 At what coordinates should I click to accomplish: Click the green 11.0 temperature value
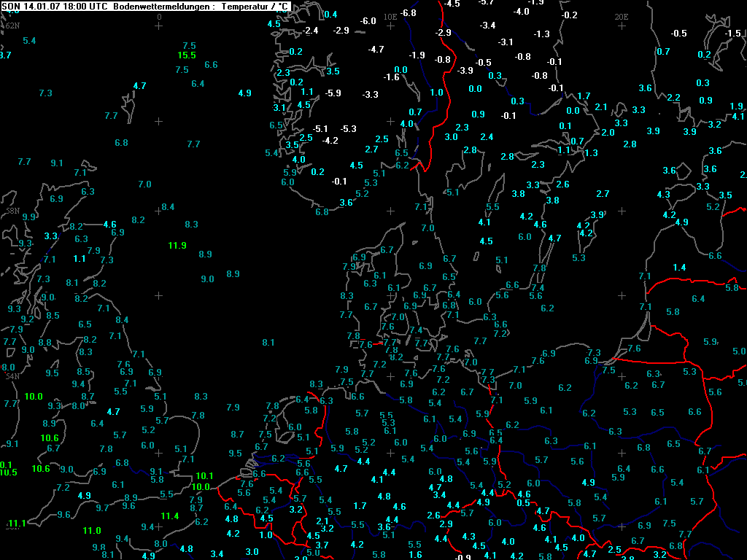[92, 531]
